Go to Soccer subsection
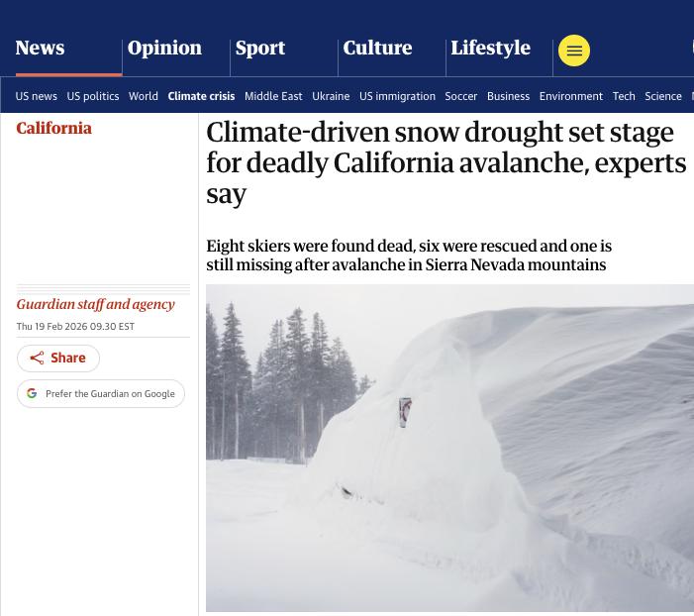This screenshot has height=616, width=694. [461, 96]
